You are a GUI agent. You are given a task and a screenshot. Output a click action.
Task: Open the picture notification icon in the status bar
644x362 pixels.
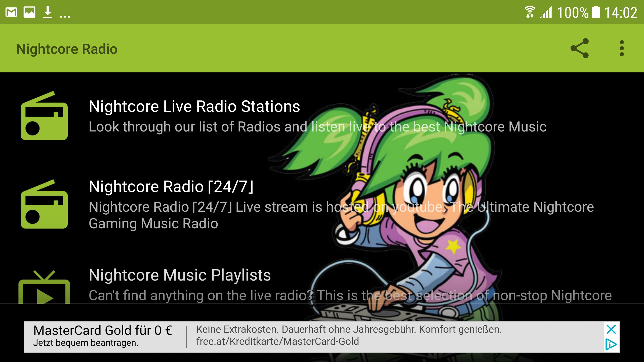tap(29, 12)
